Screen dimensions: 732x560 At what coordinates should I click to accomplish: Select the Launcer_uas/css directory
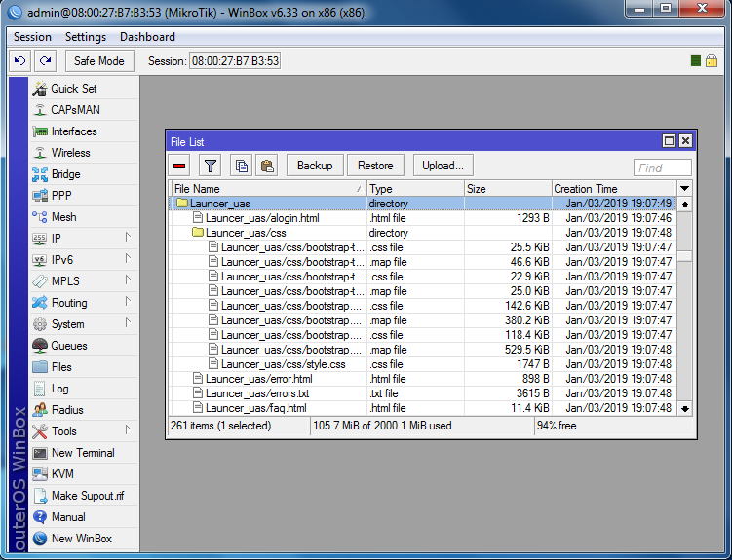[422, 233]
